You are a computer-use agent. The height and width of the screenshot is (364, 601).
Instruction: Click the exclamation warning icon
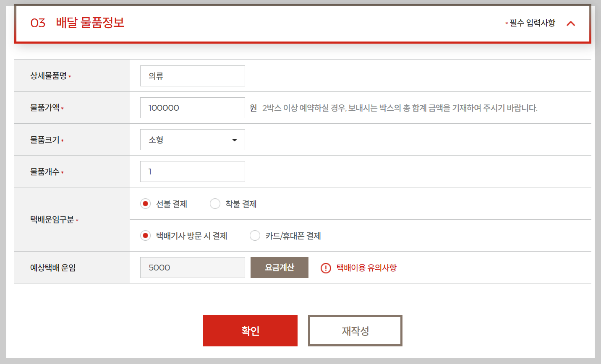click(326, 268)
